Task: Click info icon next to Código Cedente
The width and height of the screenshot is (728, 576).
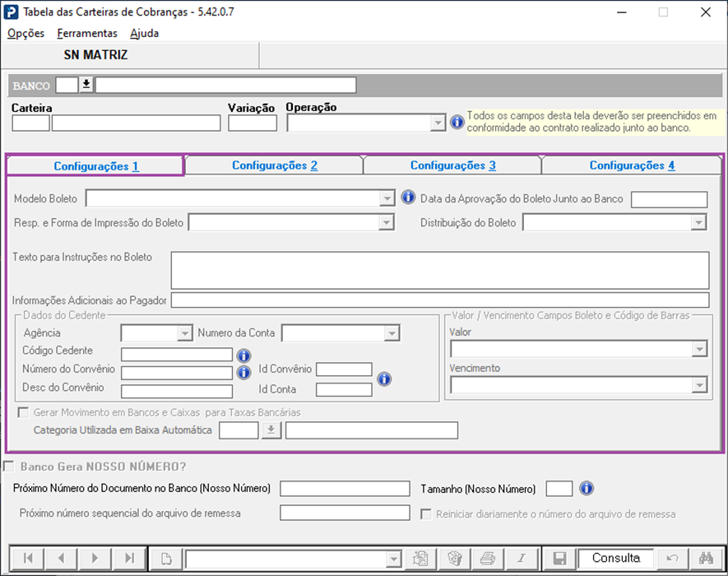Action: click(243, 355)
